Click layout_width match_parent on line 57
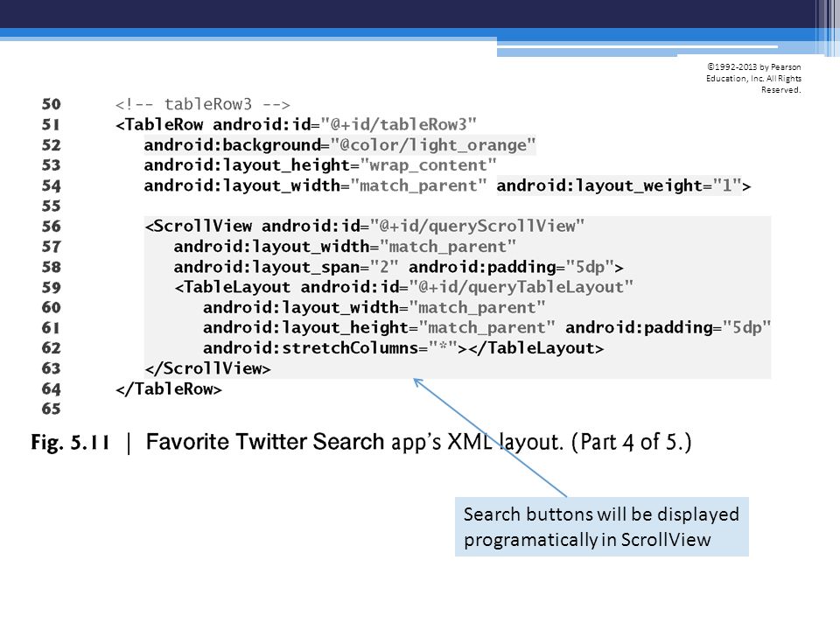 point(345,247)
